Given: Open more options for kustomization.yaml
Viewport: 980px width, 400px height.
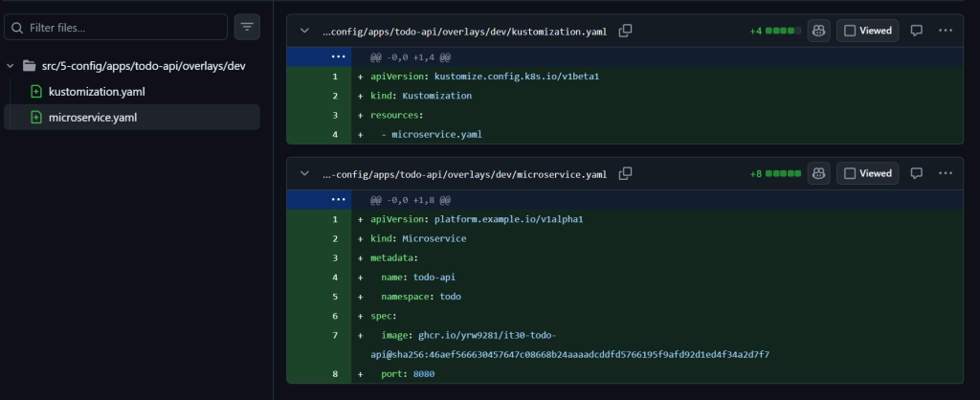Looking at the screenshot, I should point(946,31).
